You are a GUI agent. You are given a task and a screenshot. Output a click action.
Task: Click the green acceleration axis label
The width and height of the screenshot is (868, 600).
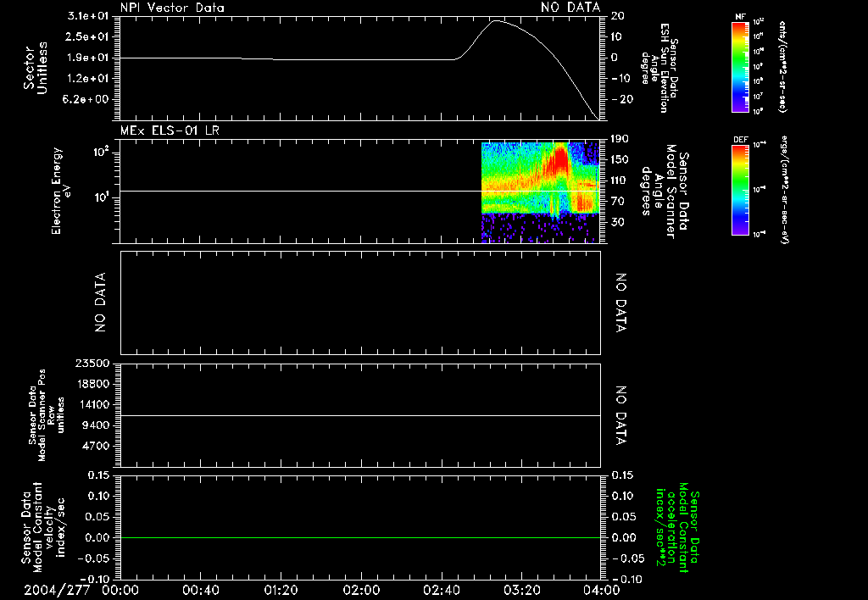(x=677, y=527)
